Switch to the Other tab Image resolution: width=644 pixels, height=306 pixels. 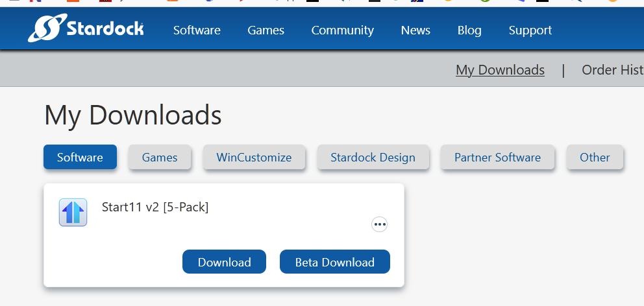[595, 158]
